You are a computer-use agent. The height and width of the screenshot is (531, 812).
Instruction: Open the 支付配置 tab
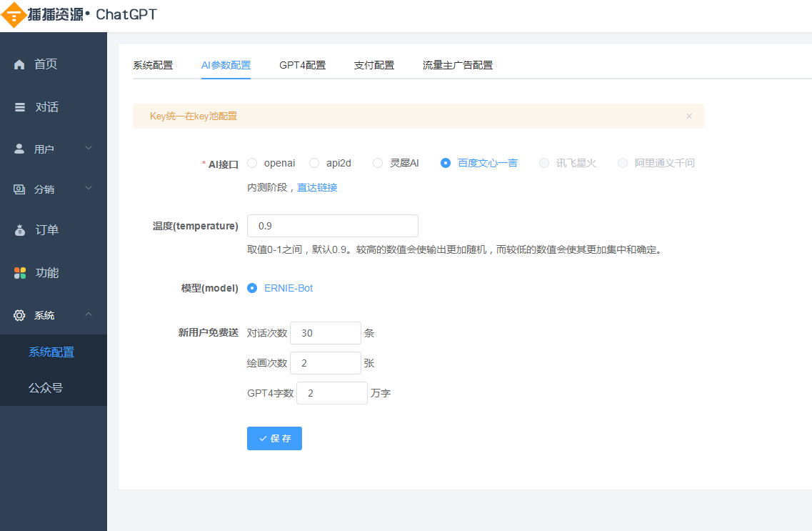click(374, 65)
